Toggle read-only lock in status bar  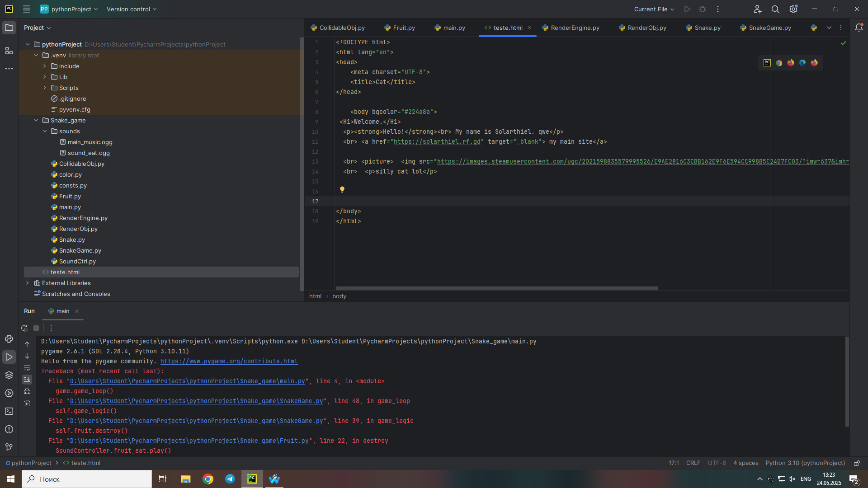[857, 463]
